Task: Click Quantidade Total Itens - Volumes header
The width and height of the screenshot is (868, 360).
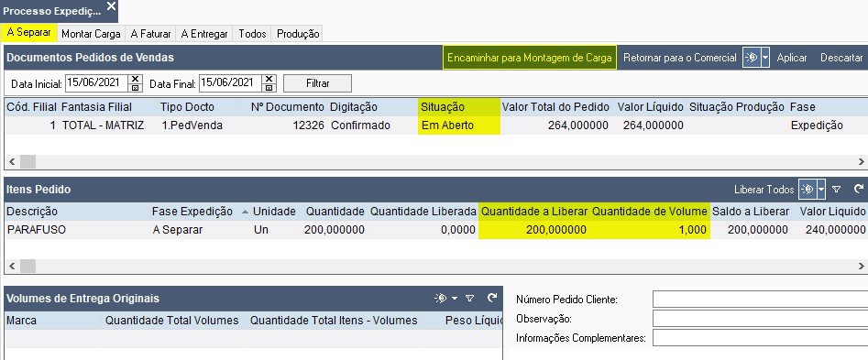Action: 334,321
